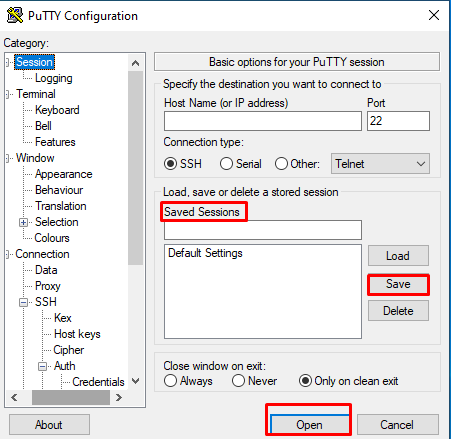Click the PuTTY icon in the title bar
The image size is (451, 439).
point(15,15)
